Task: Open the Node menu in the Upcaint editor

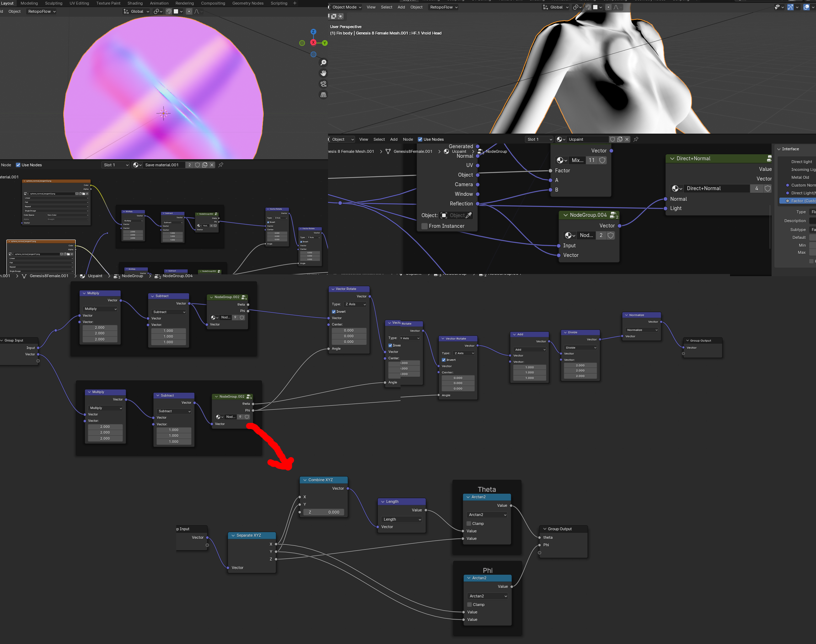Action: click(408, 139)
